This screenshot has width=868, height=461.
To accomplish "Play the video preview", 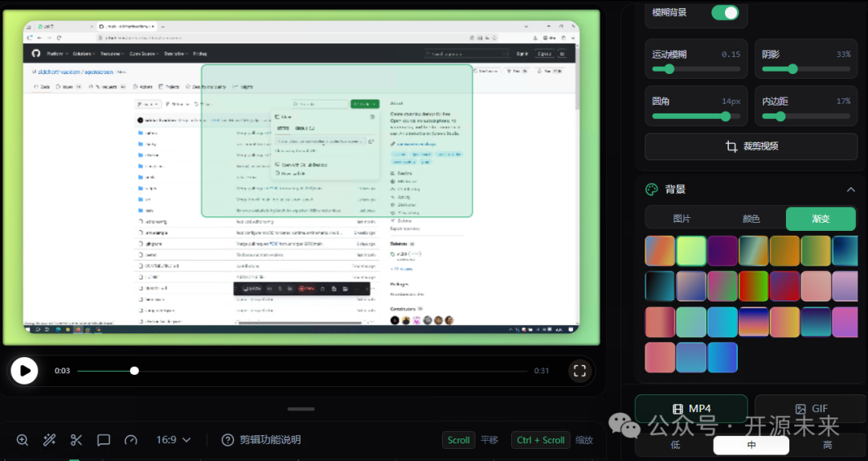I will coord(24,371).
